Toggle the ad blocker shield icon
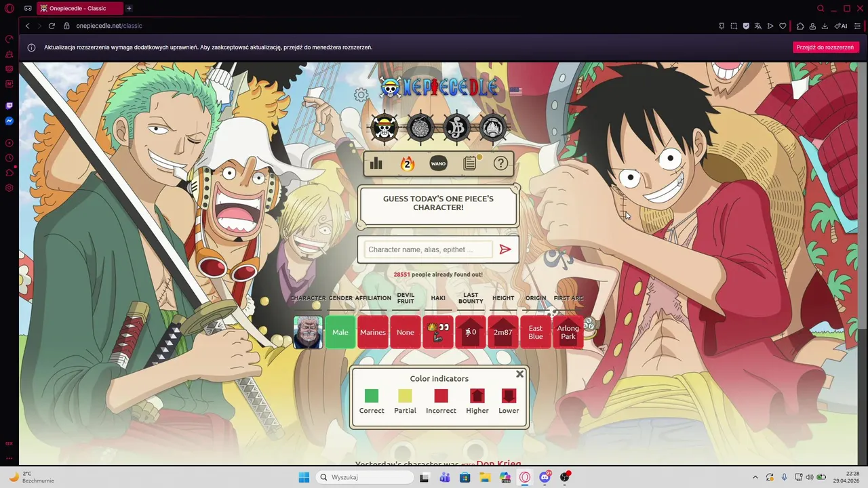Viewport: 868px width, 488px height. (746, 26)
